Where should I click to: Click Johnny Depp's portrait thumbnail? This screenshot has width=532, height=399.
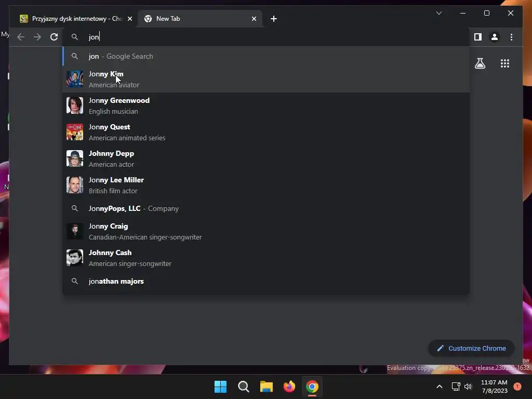pyautogui.click(x=75, y=158)
